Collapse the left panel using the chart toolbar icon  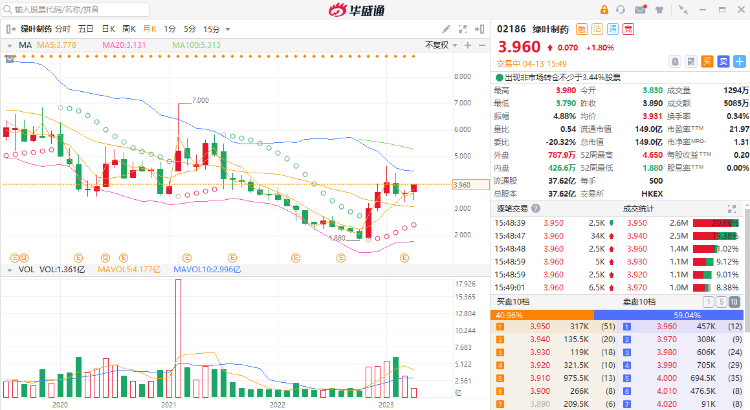[10, 29]
